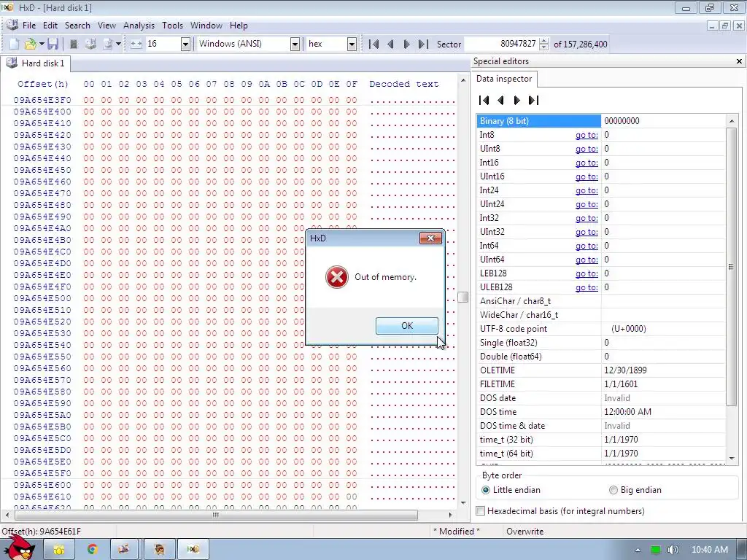Open the View menu
This screenshot has width=747, height=560.
coord(107,26)
